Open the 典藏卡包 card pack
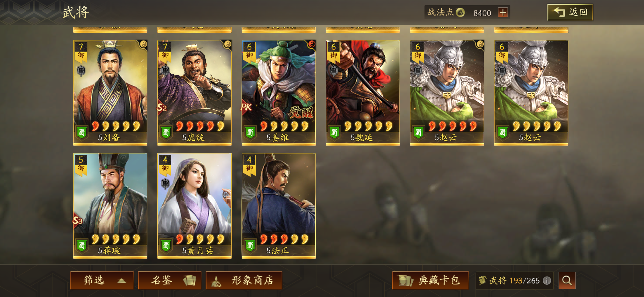The height and width of the screenshot is (297, 644). pos(430,280)
